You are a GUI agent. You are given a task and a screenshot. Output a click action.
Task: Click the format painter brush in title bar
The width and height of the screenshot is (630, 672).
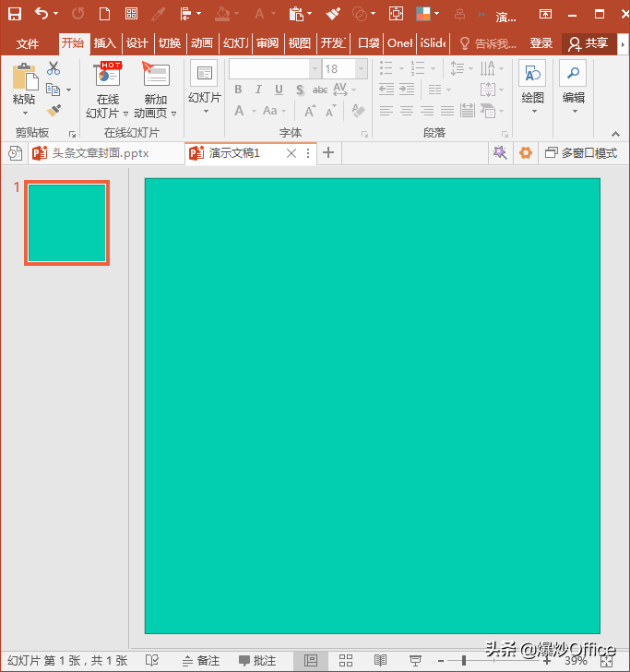point(333,14)
